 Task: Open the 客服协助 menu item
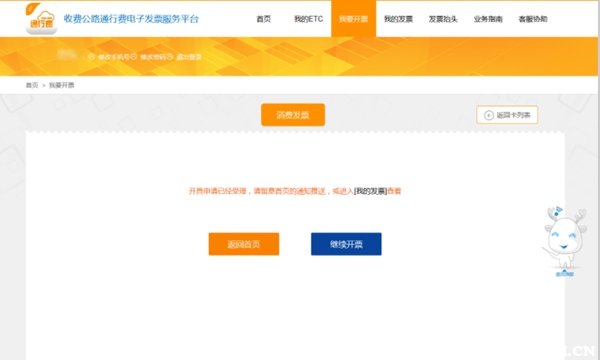(533, 19)
